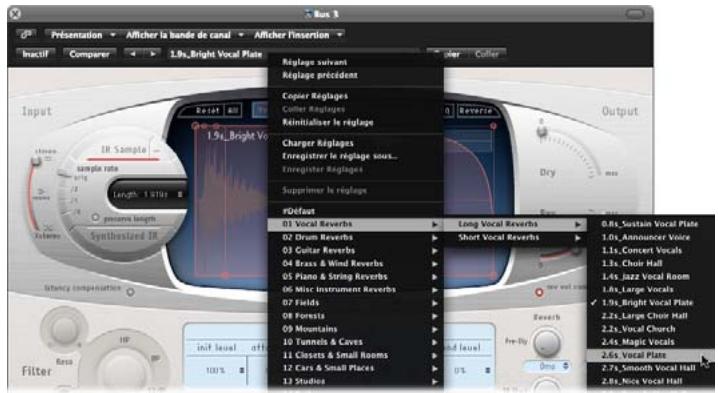Click the stereo input slider handle
Screen dimensions: 718x393
(x=36, y=161)
